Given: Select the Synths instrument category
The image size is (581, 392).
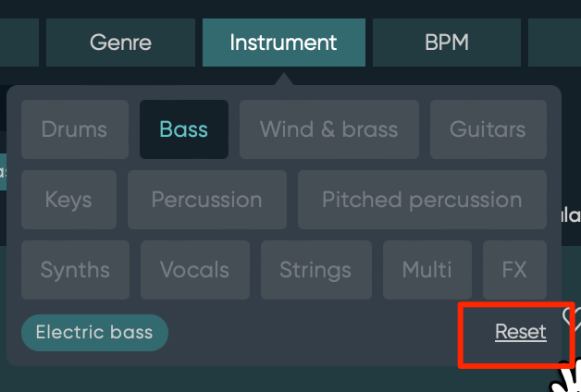Looking at the screenshot, I should pyautogui.click(x=75, y=270).
